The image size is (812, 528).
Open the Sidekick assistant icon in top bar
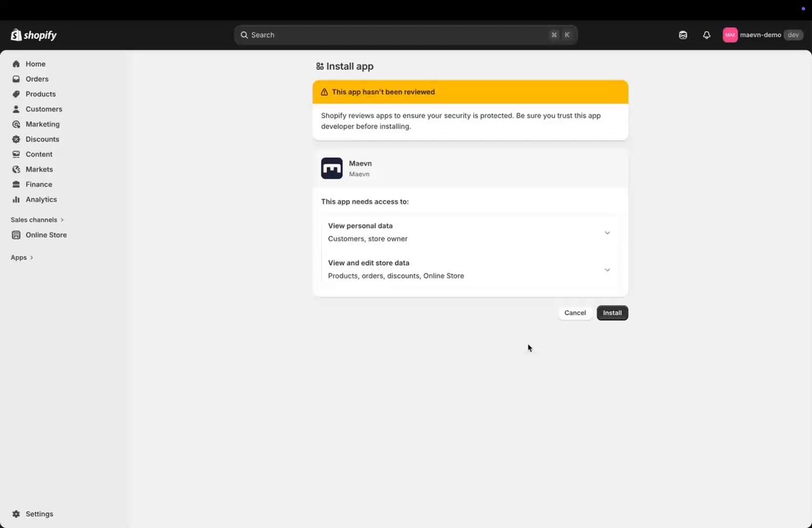pyautogui.click(x=683, y=34)
